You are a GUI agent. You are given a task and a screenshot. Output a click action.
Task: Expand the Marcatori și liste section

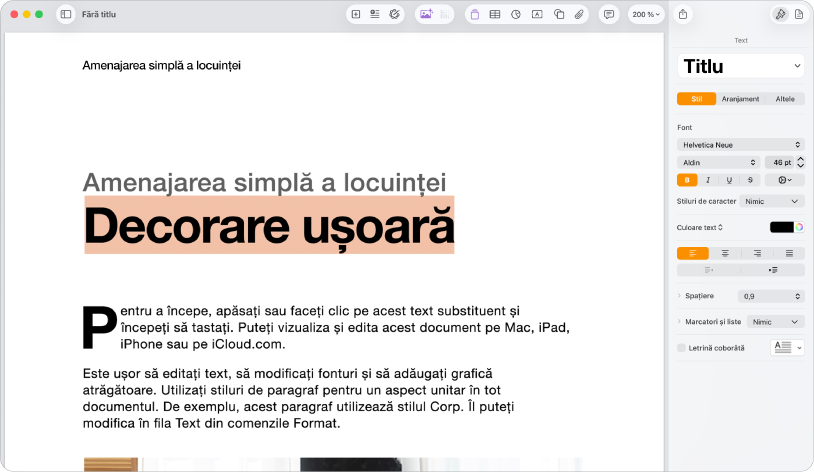click(679, 322)
